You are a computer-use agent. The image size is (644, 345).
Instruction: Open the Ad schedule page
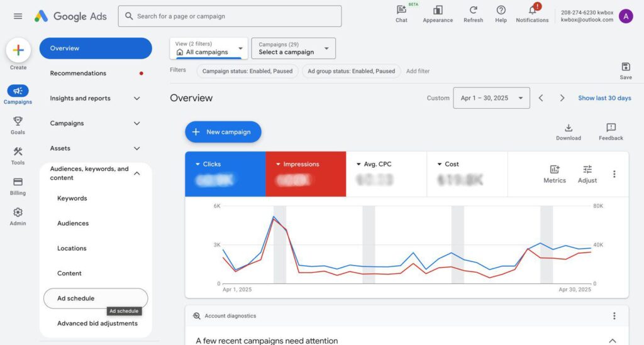tap(96, 298)
